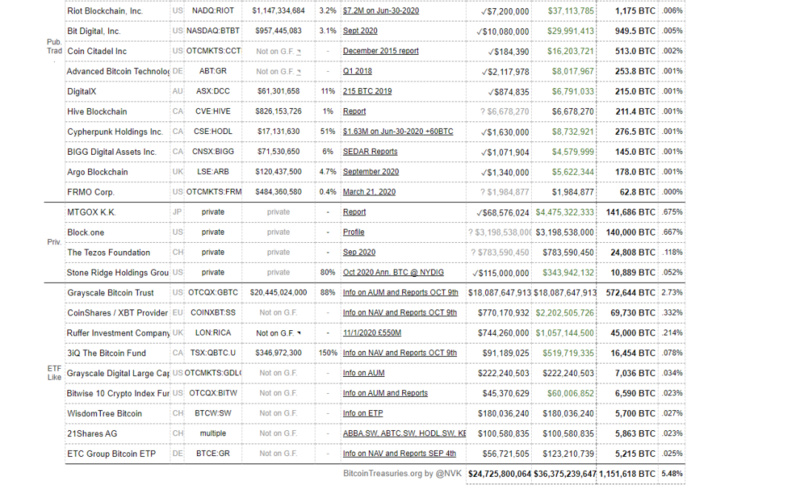Image resolution: width=800 pixels, height=502 pixels.
Task: Open the Not on G.F. arrow in Advanced Bitcoin row
Action: pos(298,72)
